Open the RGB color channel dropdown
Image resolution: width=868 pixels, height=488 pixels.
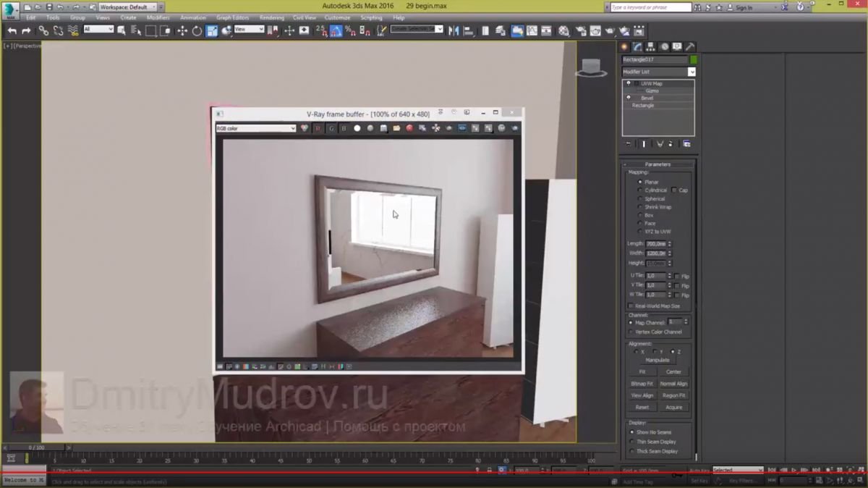(256, 128)
